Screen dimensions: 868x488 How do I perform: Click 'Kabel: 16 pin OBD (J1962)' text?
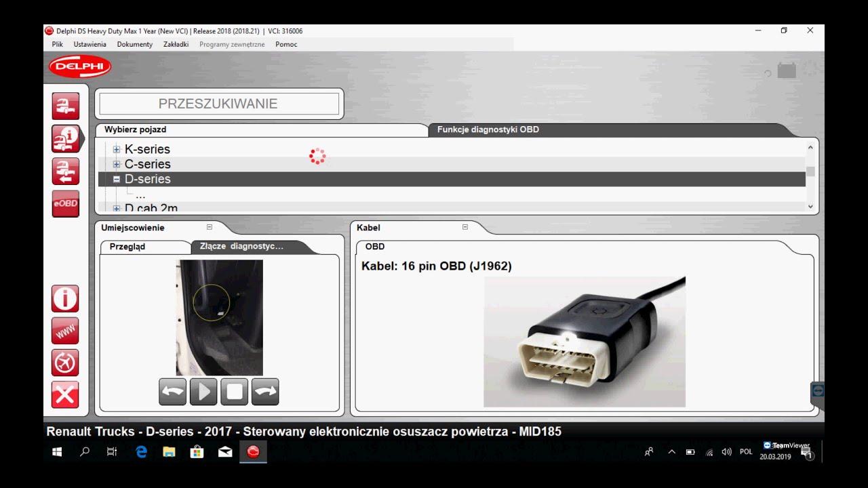(x=437, y=266)
